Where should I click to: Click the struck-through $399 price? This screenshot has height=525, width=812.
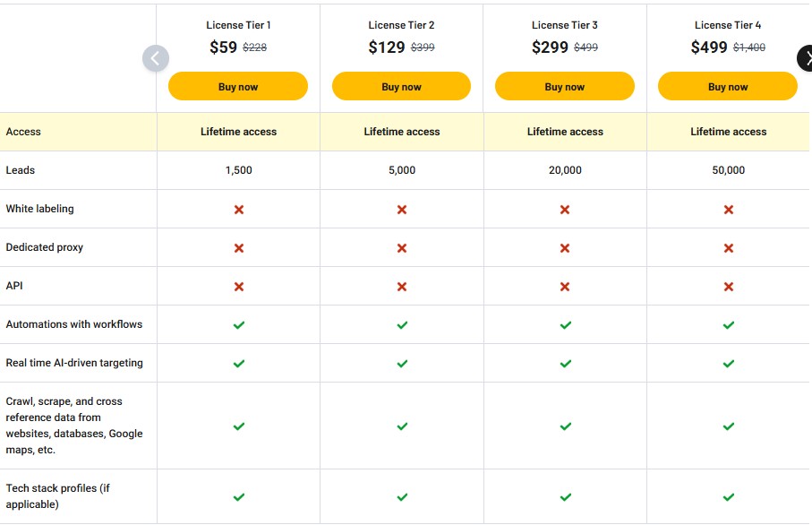(x=423, y=47)
